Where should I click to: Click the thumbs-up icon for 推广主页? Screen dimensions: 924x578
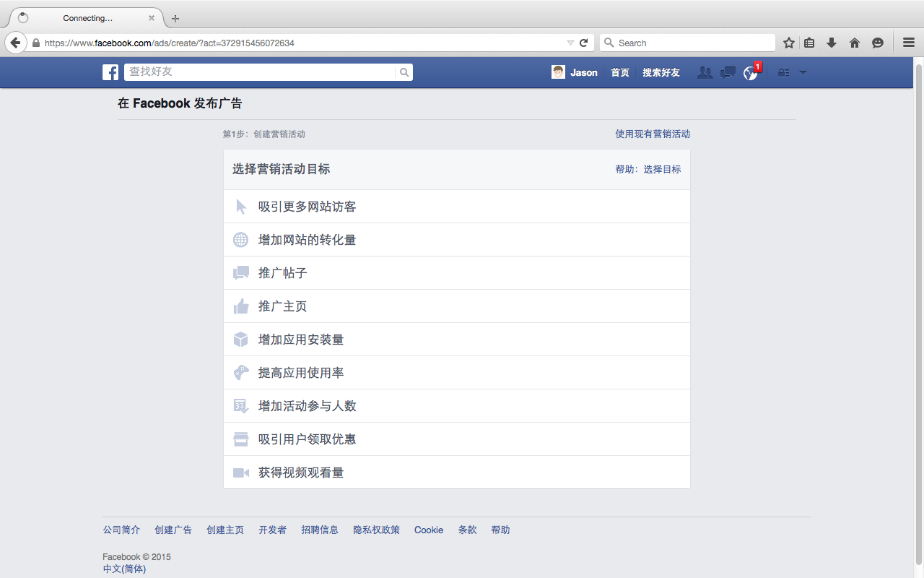pos(241,306)
